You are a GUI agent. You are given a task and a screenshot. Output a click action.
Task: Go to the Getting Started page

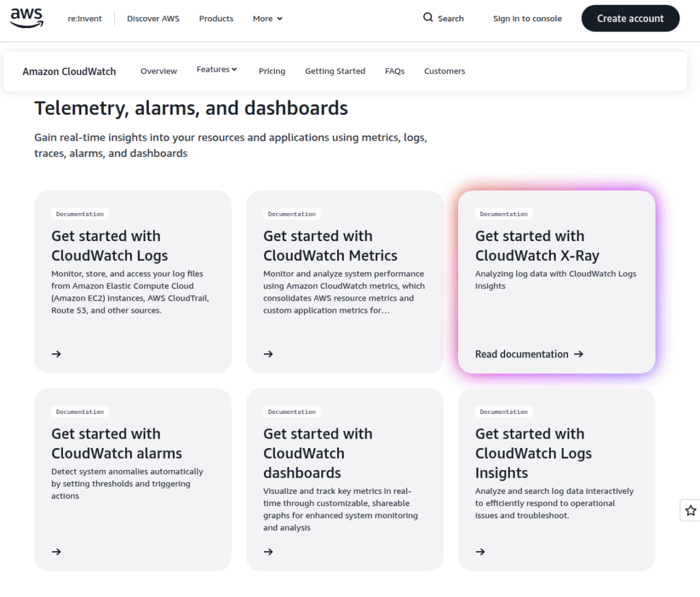pyautogui.click(x=335, y=71)
